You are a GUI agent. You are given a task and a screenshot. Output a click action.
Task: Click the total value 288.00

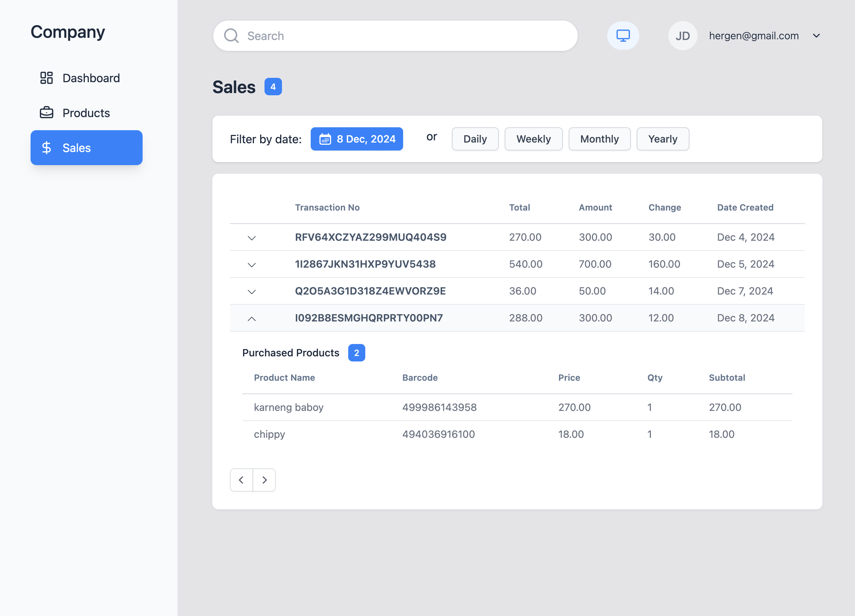click(x=525, y=318)
